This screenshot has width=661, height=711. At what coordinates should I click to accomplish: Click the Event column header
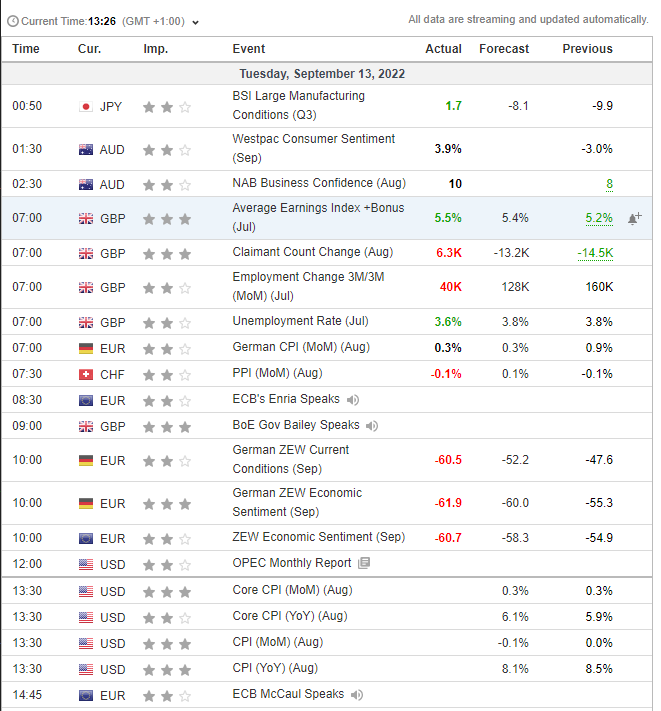tap(249, 49)
